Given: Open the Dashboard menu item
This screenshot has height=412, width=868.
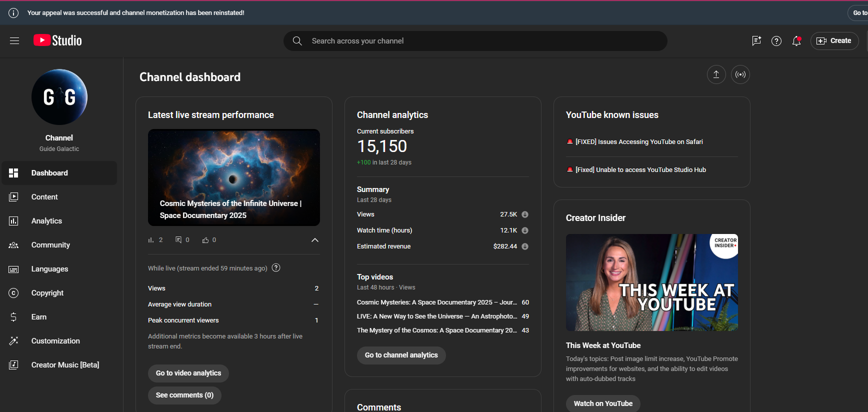Looking at the screenshot, I should click(x=59, y=173).
